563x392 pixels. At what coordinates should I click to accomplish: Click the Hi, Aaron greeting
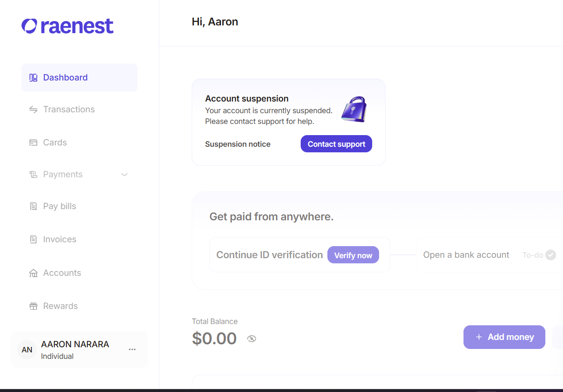pyautogui.click(x=215, y=22)
